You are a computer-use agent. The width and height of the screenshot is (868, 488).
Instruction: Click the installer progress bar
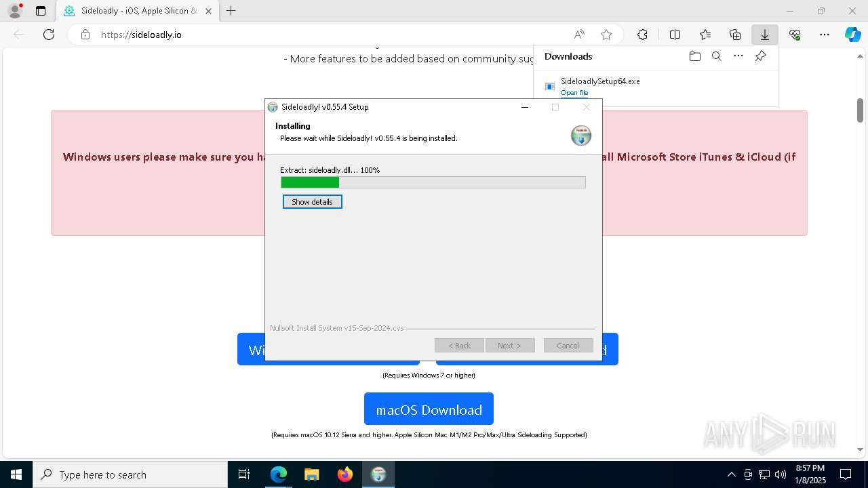pos(433,182)
